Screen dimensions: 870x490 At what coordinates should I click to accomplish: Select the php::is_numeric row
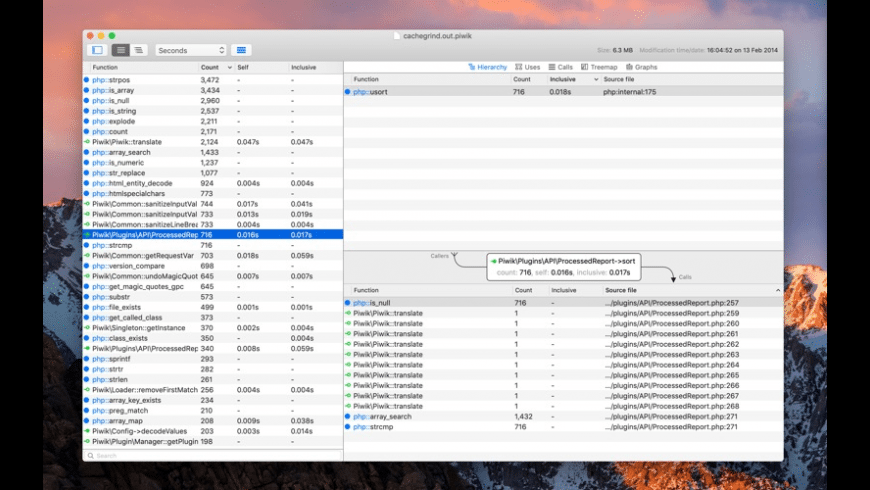pos(213,163)
